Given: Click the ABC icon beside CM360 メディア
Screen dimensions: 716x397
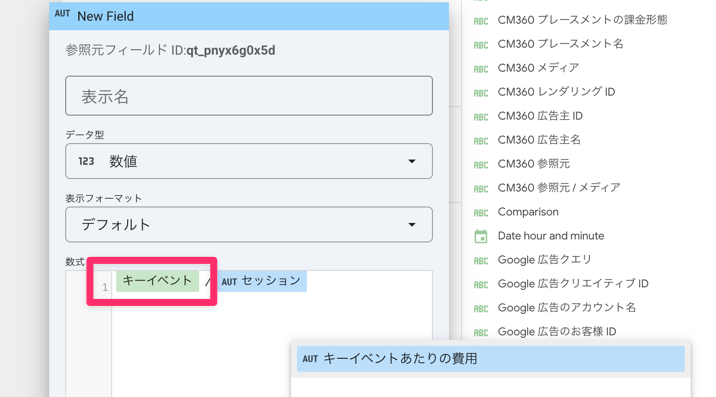Looking at the screenshot, I should click(481, 69).
